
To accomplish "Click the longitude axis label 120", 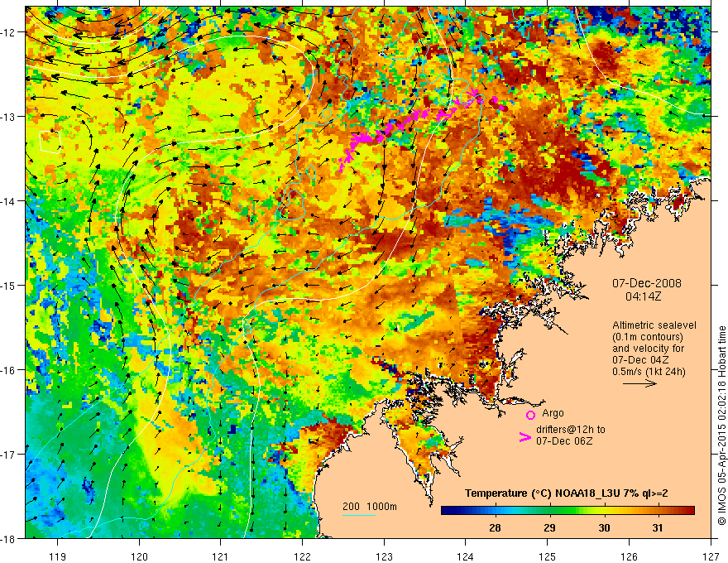I will [139, 556].
